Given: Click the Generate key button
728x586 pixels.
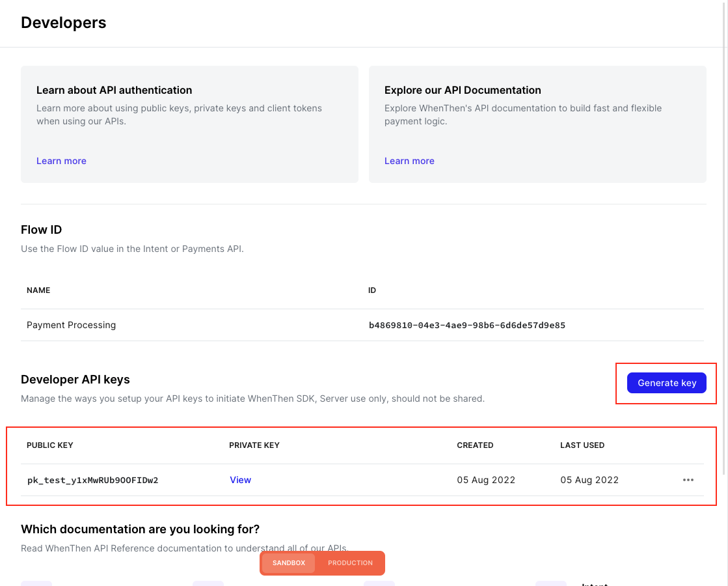Looking at the screenshot, I should pos(666,383).
